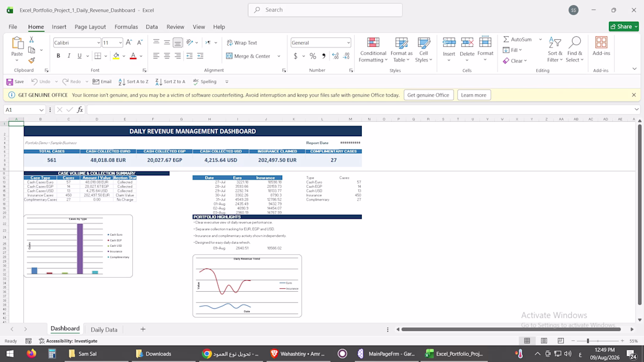Screen dimensions: 644x362
Task: Click the green Share button
Action: click(624, 26)
